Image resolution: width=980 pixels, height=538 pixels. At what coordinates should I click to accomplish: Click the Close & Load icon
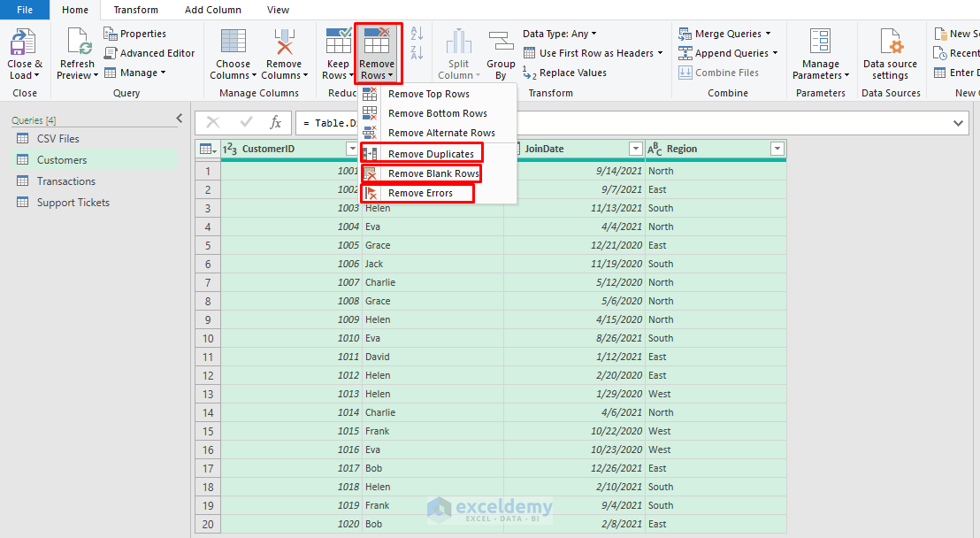23,42
